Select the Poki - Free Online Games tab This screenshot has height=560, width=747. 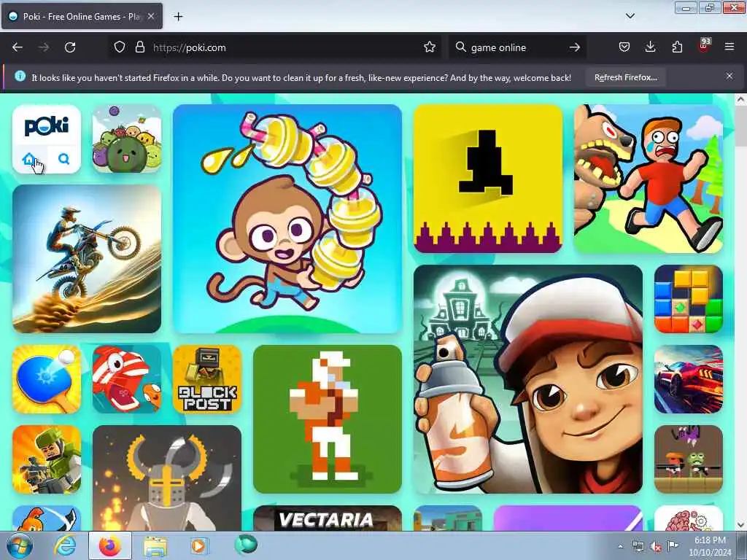82,17
